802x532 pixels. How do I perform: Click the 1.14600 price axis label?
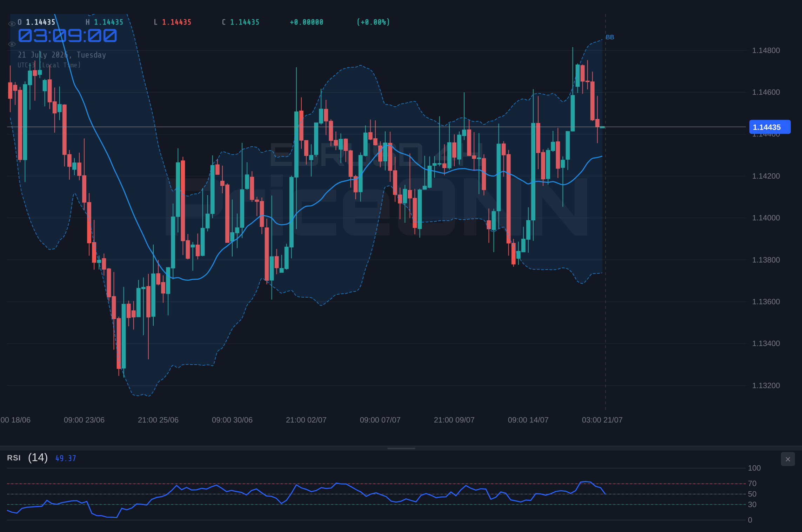tap(766, 92)
